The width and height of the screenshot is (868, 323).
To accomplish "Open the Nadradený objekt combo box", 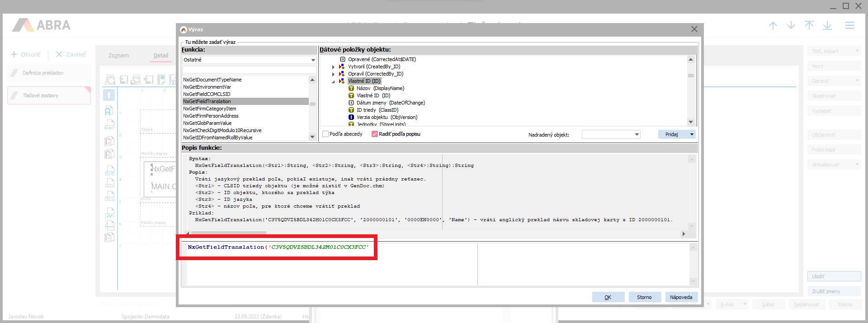I will pyautogui.click(x=637, y=134).
